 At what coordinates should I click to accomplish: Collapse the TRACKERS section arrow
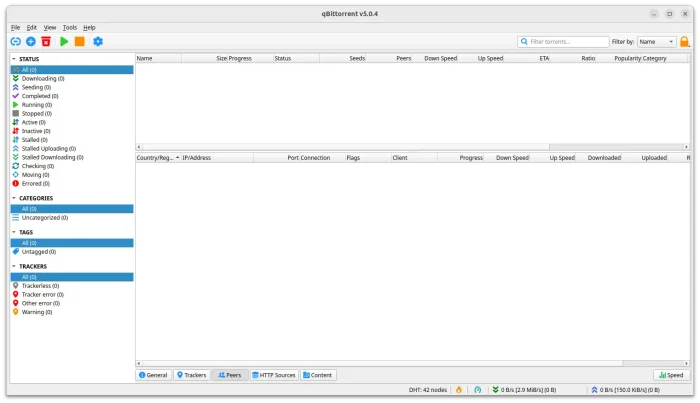point(14,266)
